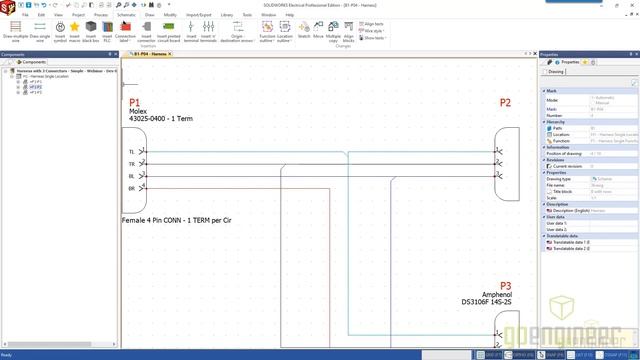
Task: Click the SOLIDWORKS Electrical application logo
Action: [x=8, y=7]
